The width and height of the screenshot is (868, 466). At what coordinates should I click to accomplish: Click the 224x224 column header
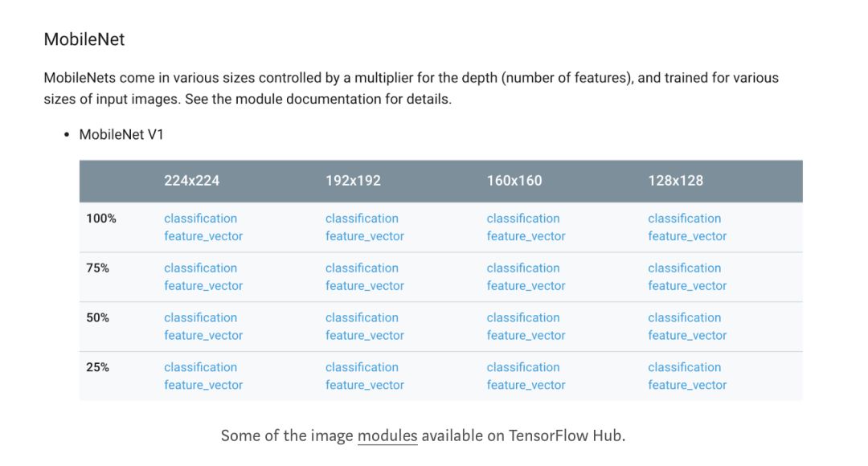tap(191, 181)
